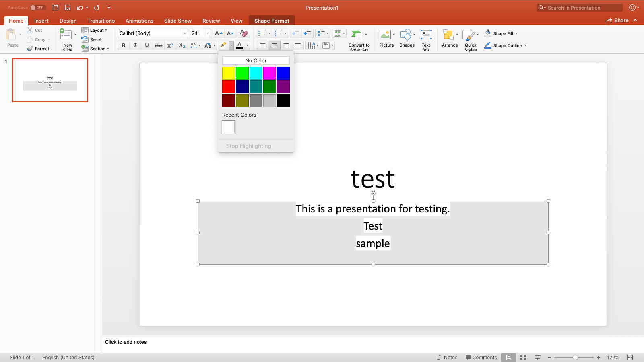This screenshot has height=362, width=644.
Task: Click the Increase Font Size icon
Action: click(x=218, y=33)
